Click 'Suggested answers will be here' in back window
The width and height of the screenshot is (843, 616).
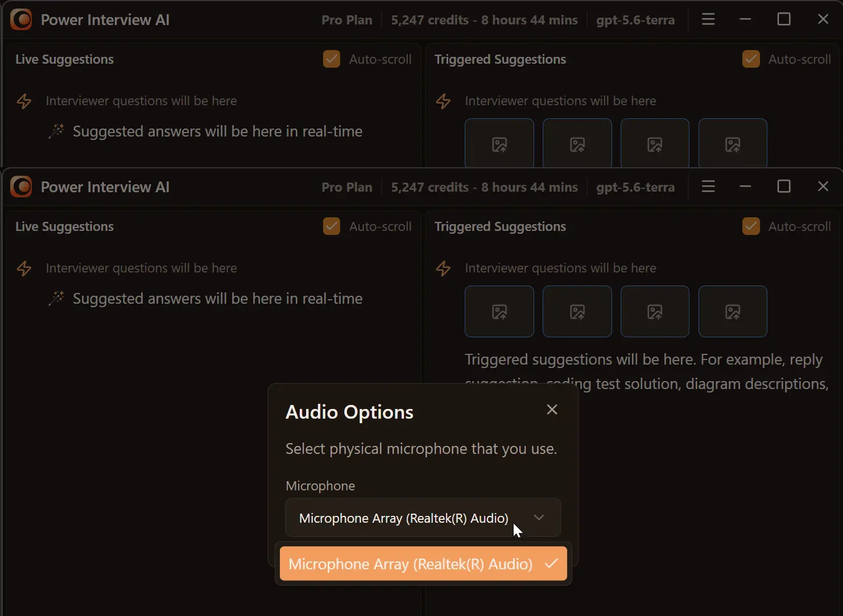[x=217, y=131]
